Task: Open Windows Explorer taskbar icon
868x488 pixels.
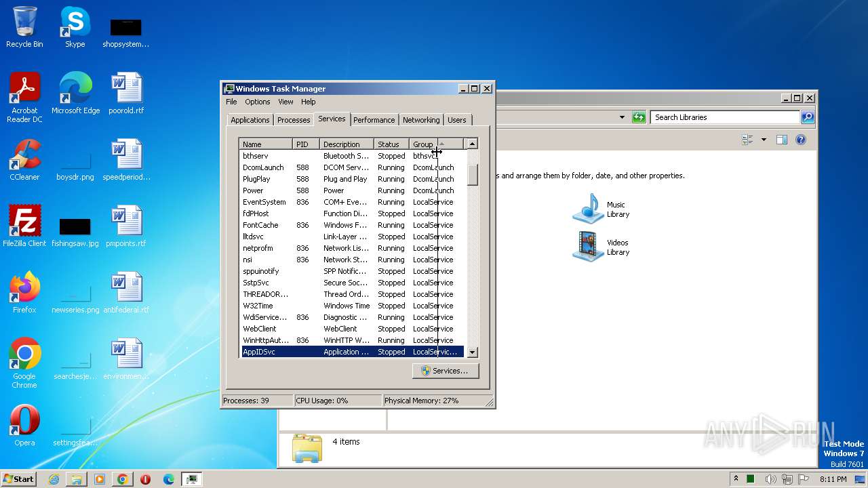Action: 77,479
